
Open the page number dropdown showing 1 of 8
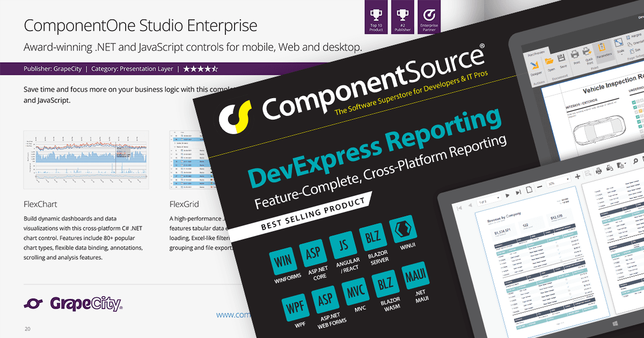pos(488,201)
